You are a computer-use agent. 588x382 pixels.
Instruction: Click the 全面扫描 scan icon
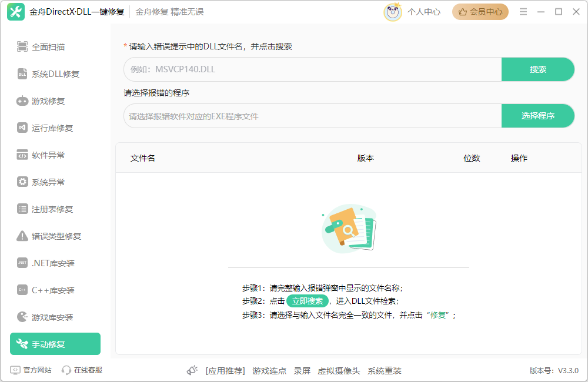click(x=22, y=46)
